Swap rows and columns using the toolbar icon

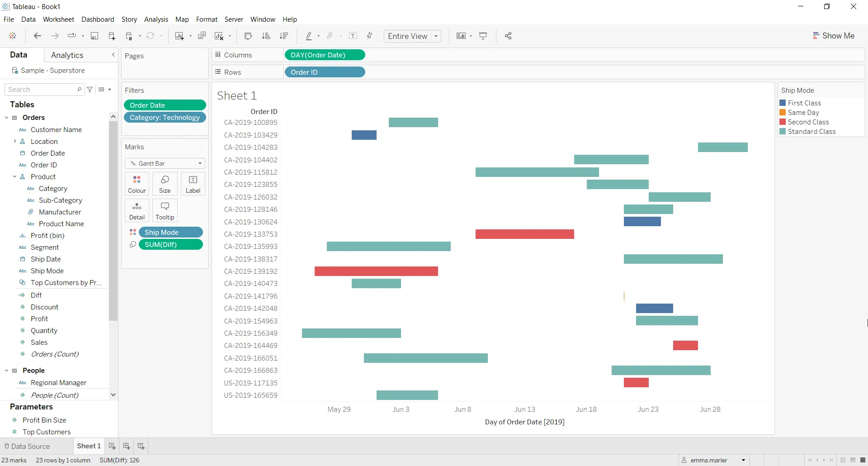[248, 36]
